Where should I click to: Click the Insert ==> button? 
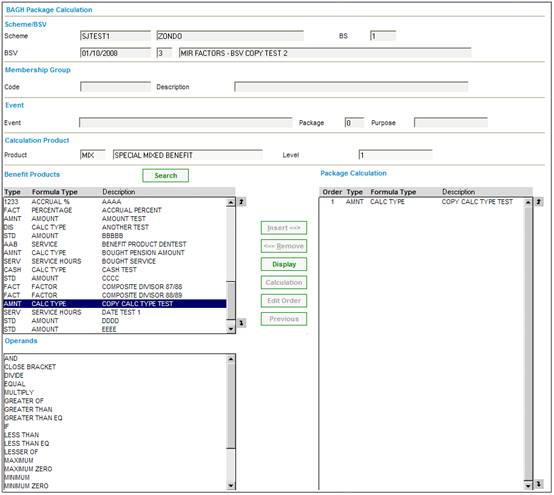tap(284, 228)
